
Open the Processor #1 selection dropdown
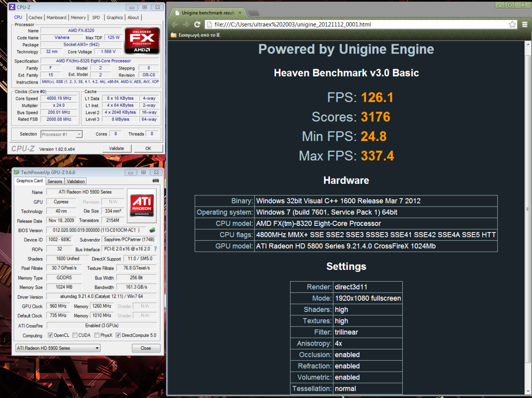[x=62, y=134]
